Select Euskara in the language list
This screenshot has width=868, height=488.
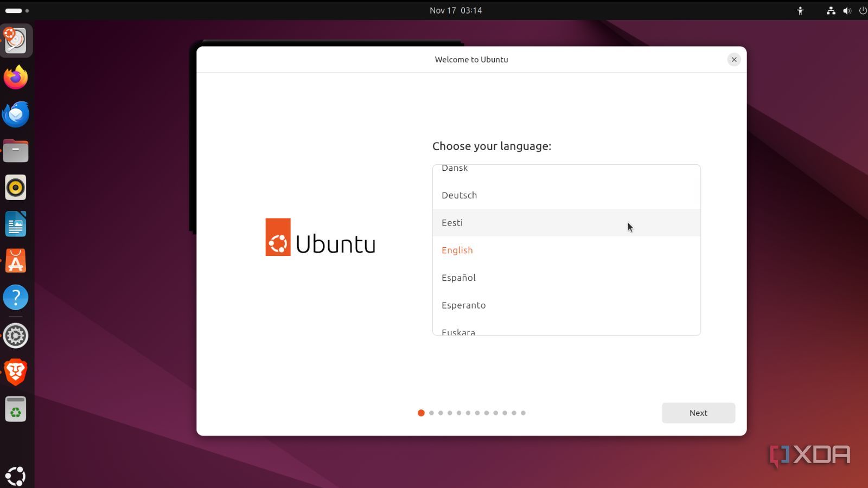pos(566,327)
